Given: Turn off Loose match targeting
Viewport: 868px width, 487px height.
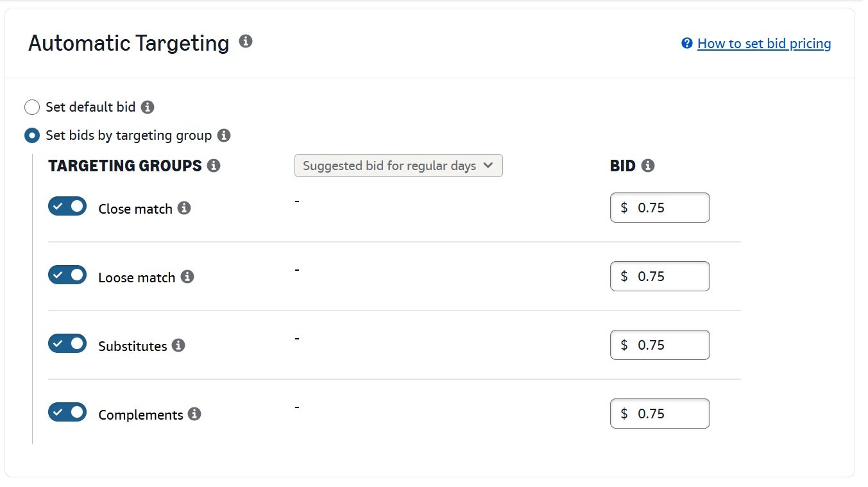Looking at the screenshot, I should point(67,275).
